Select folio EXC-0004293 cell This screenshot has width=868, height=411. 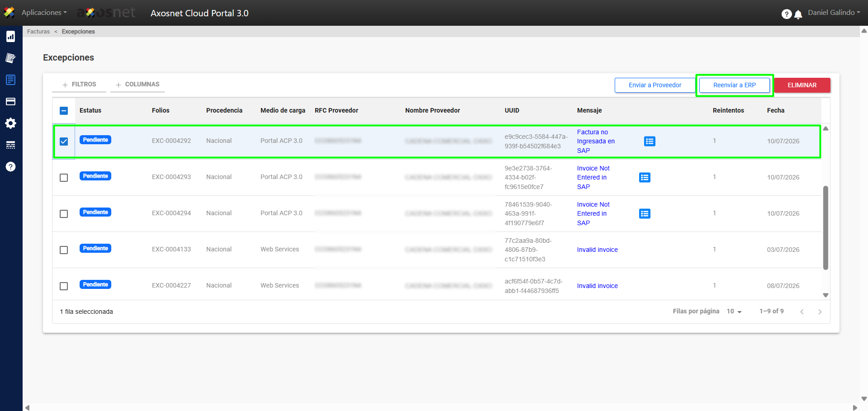coord(171,177)
